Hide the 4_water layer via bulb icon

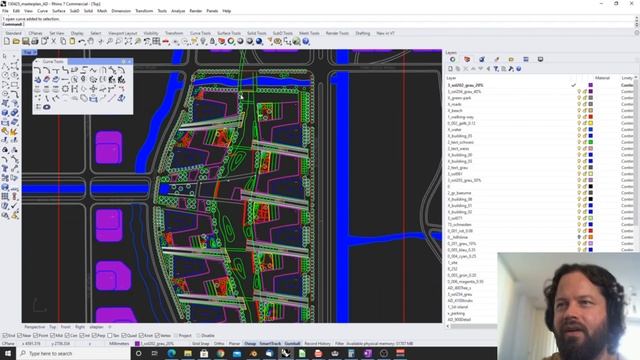(x=579, y=130)
